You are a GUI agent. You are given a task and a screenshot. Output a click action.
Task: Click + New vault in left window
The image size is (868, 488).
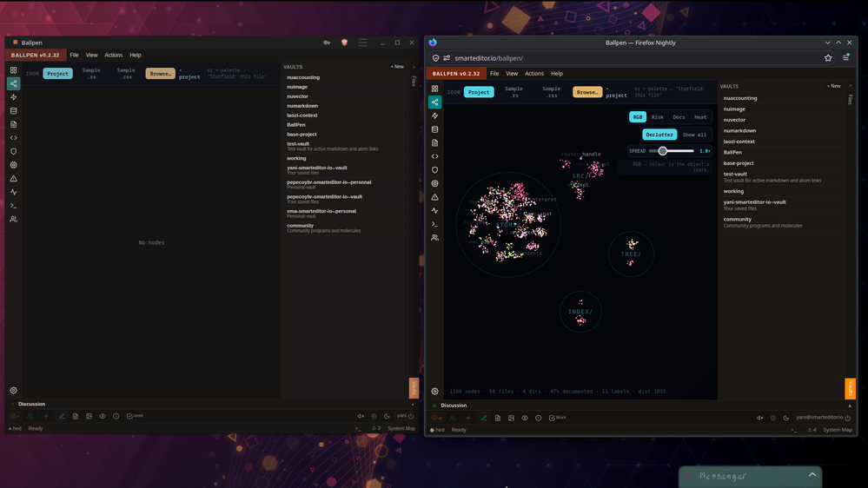click(x=397, y=67)
